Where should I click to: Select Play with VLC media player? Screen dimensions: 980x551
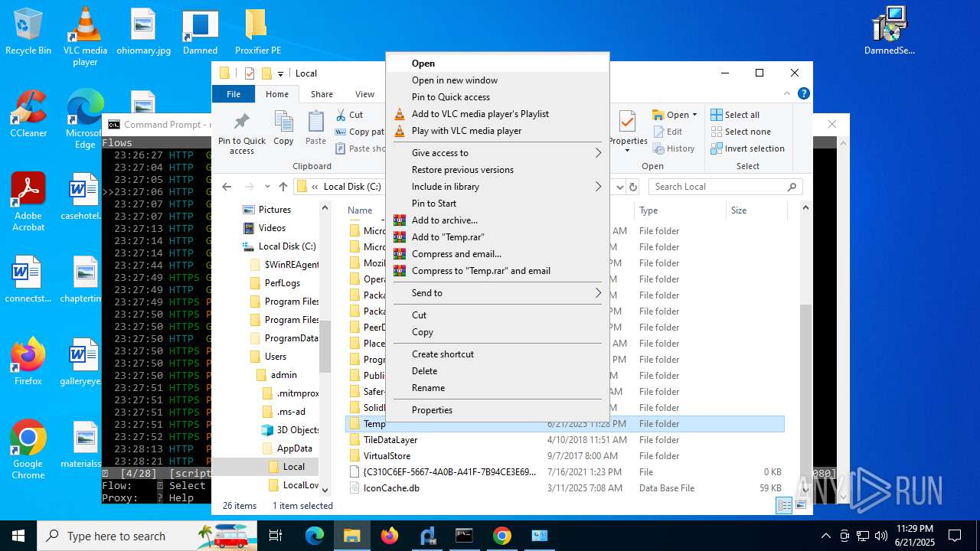[x=498, y=131]
